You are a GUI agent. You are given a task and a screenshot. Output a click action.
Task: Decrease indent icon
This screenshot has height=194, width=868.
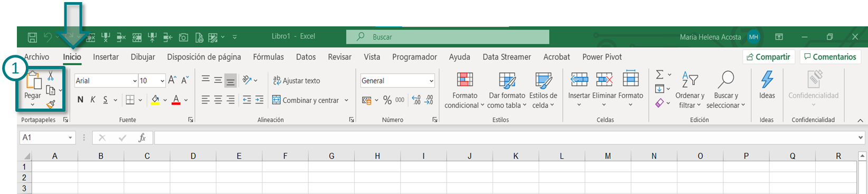(x=247, y=100)
